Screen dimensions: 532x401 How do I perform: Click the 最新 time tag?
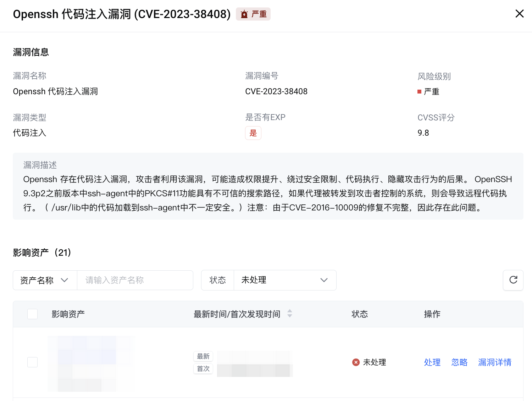coord(203,356)
